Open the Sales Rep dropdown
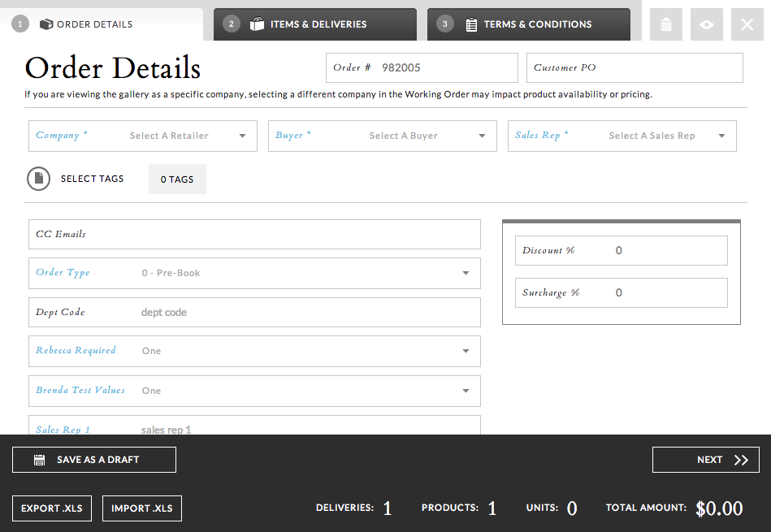 click(x=622, y=136)
